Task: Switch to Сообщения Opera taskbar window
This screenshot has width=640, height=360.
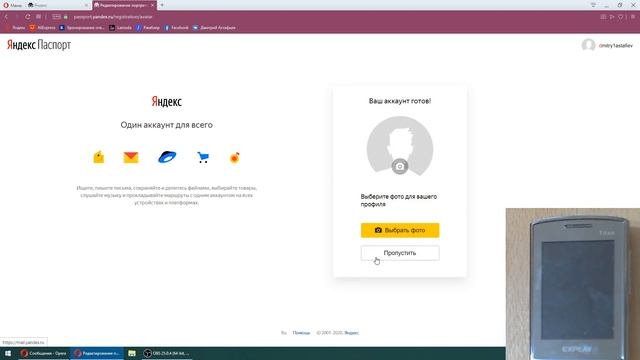Action: (44, 353)
